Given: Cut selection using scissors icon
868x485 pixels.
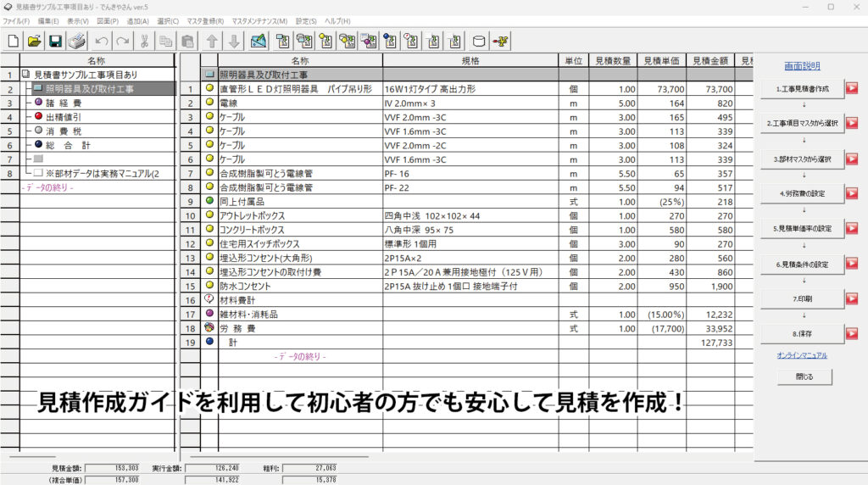Looking at the screenshot, I should [x=144, y=41].
